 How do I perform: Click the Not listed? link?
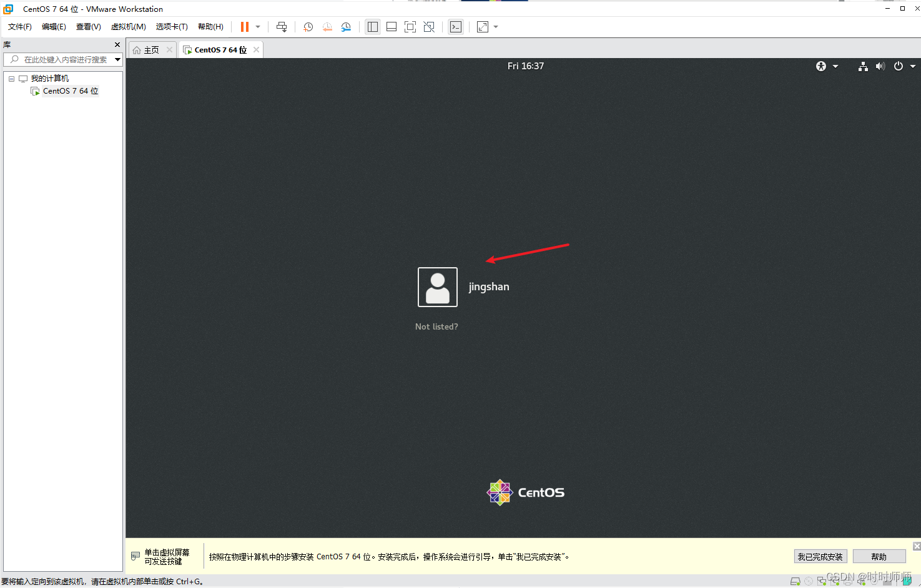point(436,326)
